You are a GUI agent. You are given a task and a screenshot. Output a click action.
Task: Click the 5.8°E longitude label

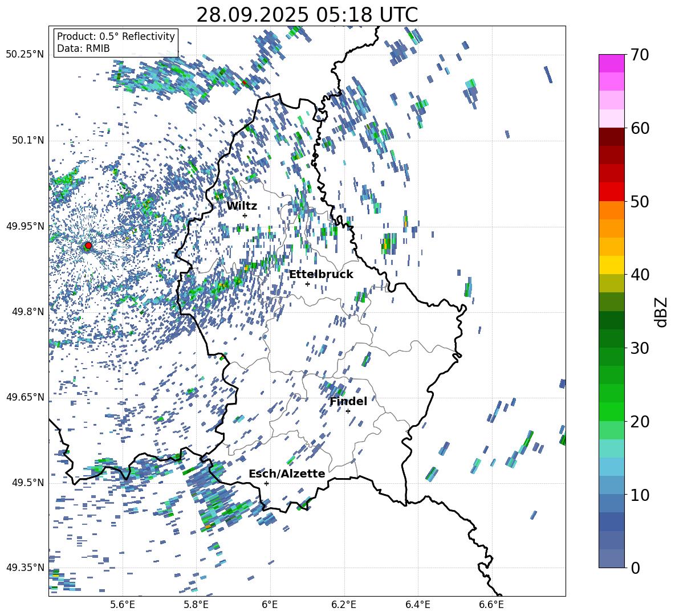[x=196, y=605]
